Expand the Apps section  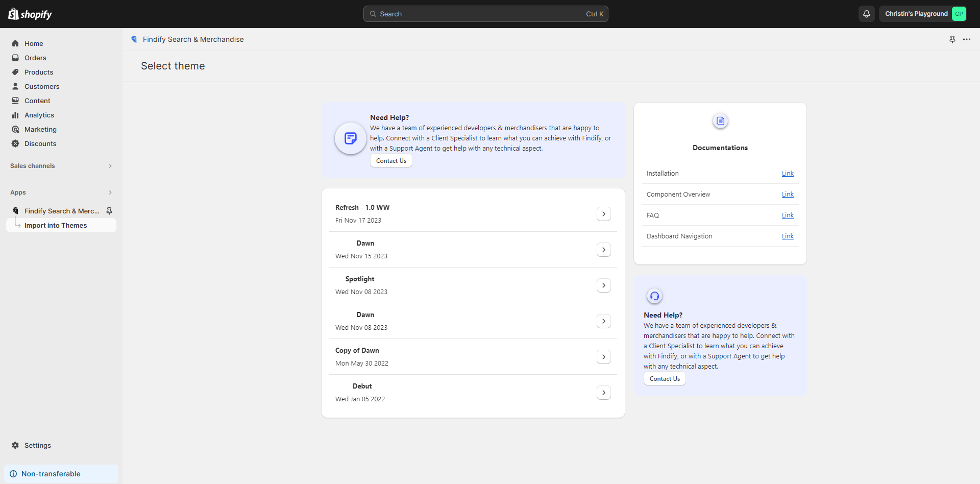[61, 192]
